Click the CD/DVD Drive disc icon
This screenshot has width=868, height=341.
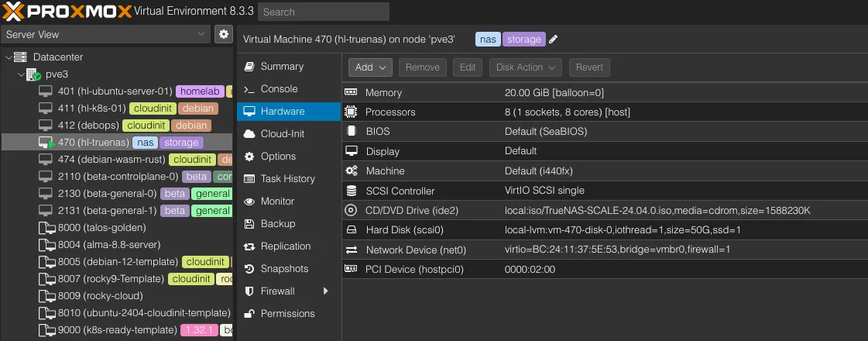click(352, 210)
